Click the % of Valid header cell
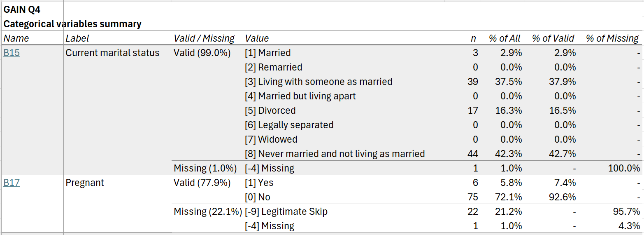644x235 pixels. pyautogui.click(x=553, y=38)
